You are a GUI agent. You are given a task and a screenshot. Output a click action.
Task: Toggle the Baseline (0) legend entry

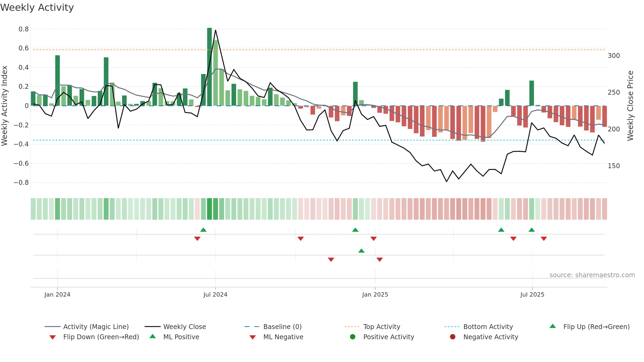(x=273, y=327)
